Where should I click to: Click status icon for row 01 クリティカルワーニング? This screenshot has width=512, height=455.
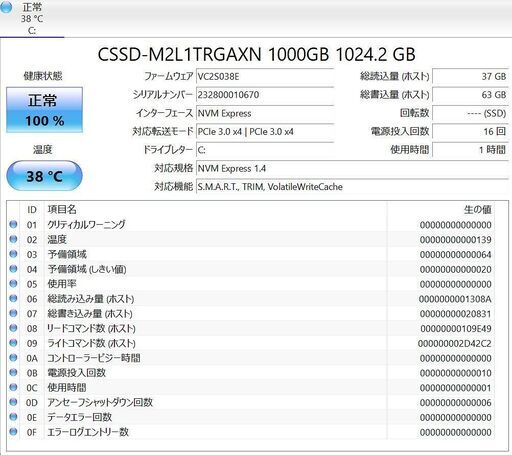point(13,224)
